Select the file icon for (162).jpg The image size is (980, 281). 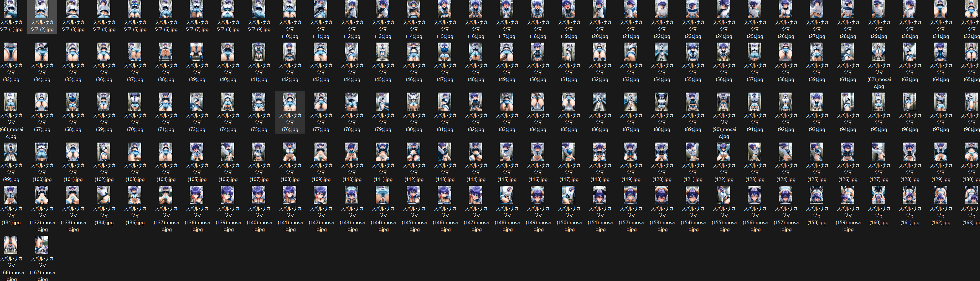941,195
